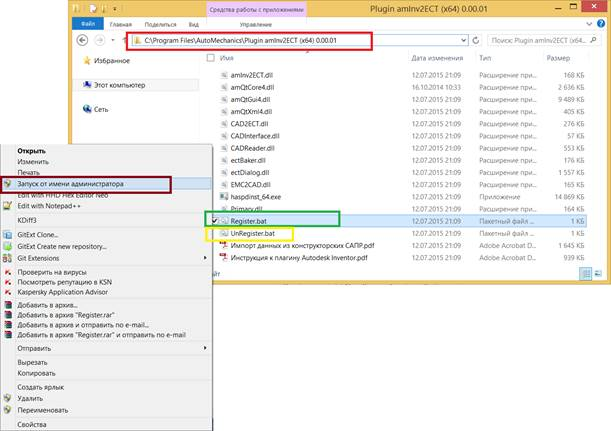Expand the Git Extensions submenu
This screenshot has width=611, height=431.
coord(204,256)
